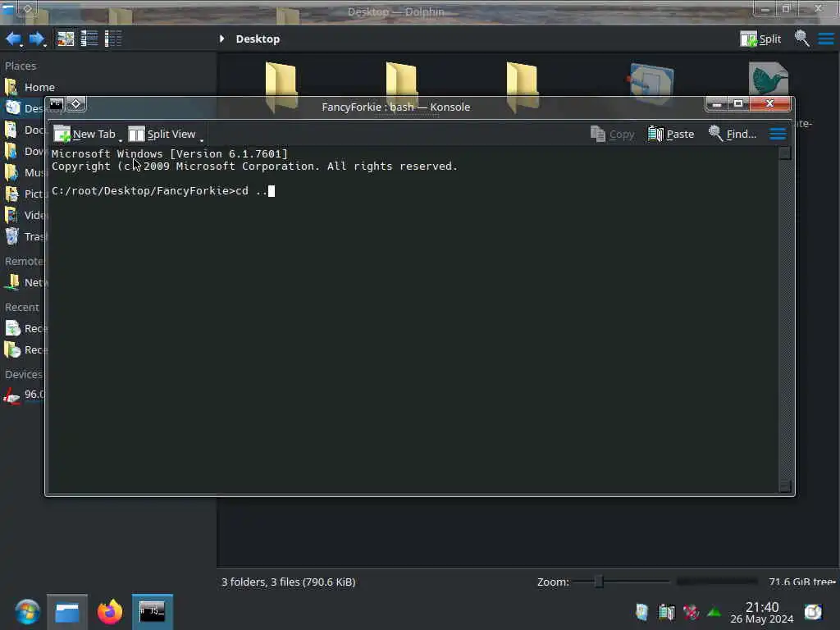Open the Start menu orb
840x630 pixels.
click(27, 612)
